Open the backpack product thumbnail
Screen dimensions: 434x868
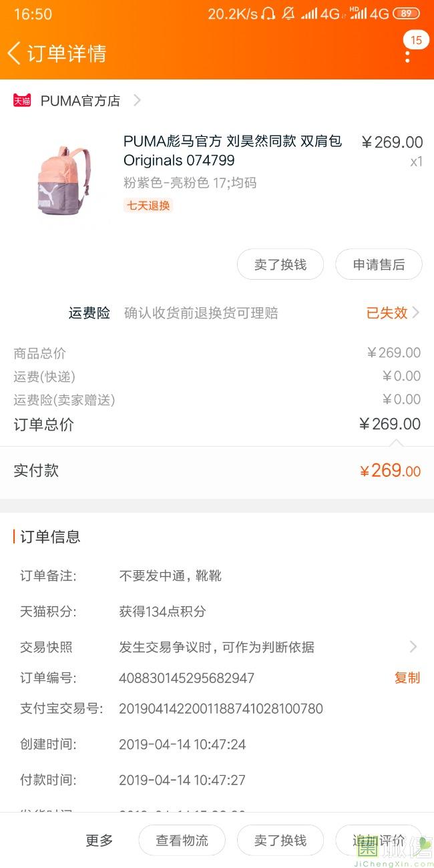tap(63, 180)
